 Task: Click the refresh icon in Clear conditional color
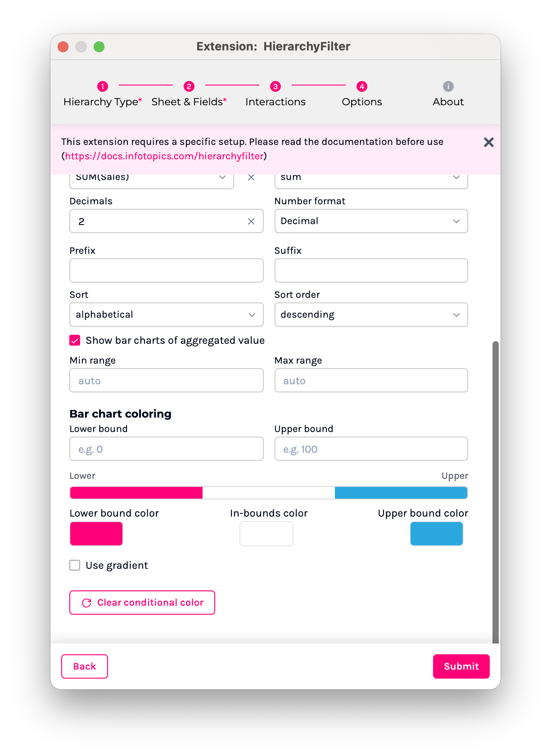(87, 603)
